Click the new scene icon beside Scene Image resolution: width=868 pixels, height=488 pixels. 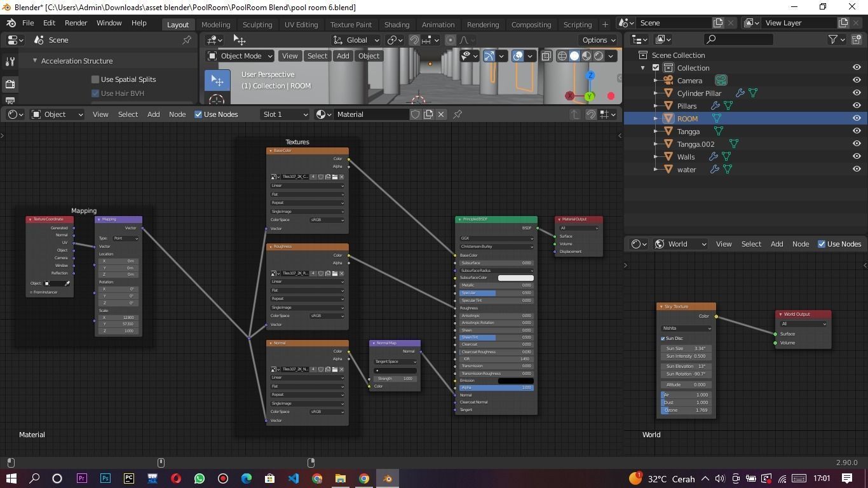(718, 23)
